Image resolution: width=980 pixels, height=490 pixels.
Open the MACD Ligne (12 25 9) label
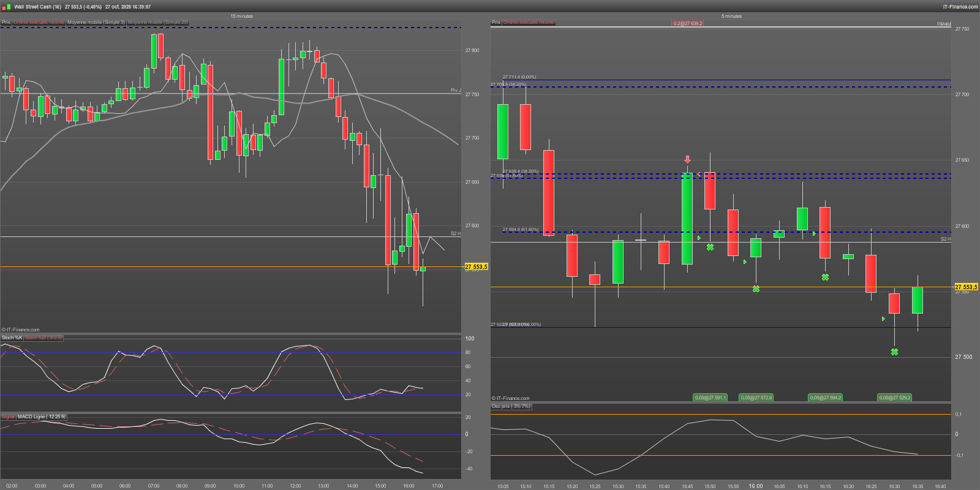tap(41, 417)
